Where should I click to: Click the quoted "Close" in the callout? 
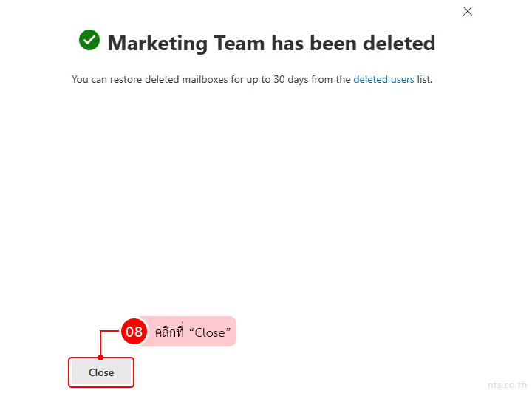209,332
